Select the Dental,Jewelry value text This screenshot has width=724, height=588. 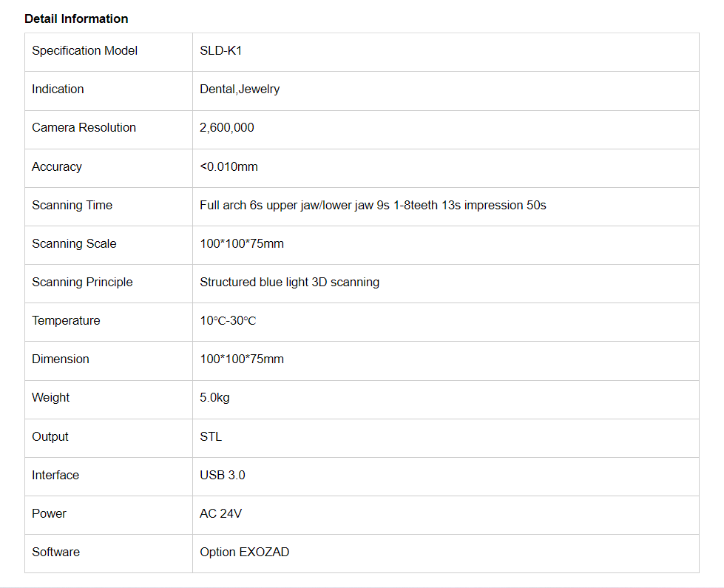[x=240, y=89]
